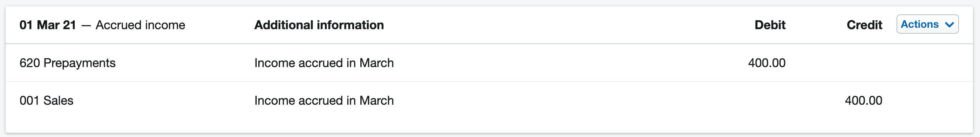Viewport: 980px width, 137px height.
Task: Select the 001 Sales account entry
Action: [46, 100]
